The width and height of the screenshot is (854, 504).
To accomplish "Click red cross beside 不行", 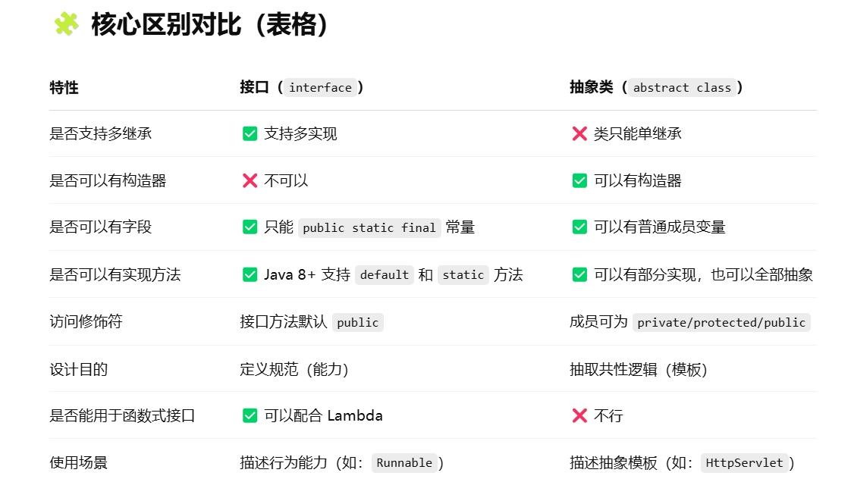I will point(579,415).
